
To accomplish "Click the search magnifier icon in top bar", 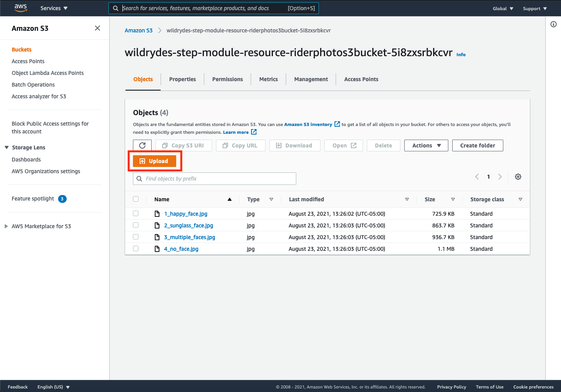I will coord(115,8).
